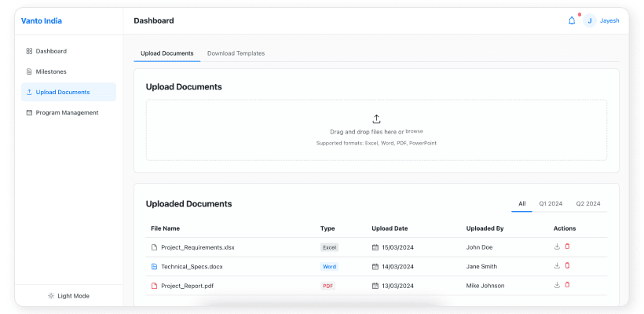Download Project_Report.pdf using its download icon
Image resolution: width=644 pixels, height=314 pixels.
tap(557, 285)
